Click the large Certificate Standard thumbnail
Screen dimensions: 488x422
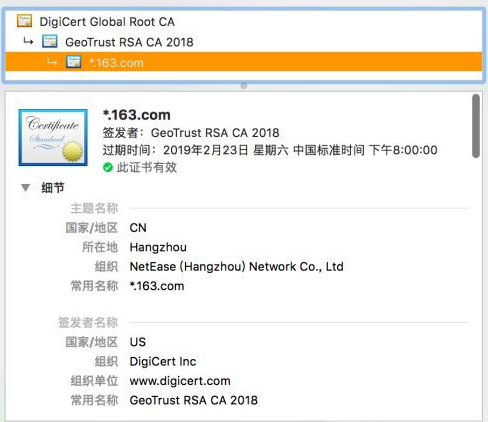pyautogui.click(x=53, y=137)
